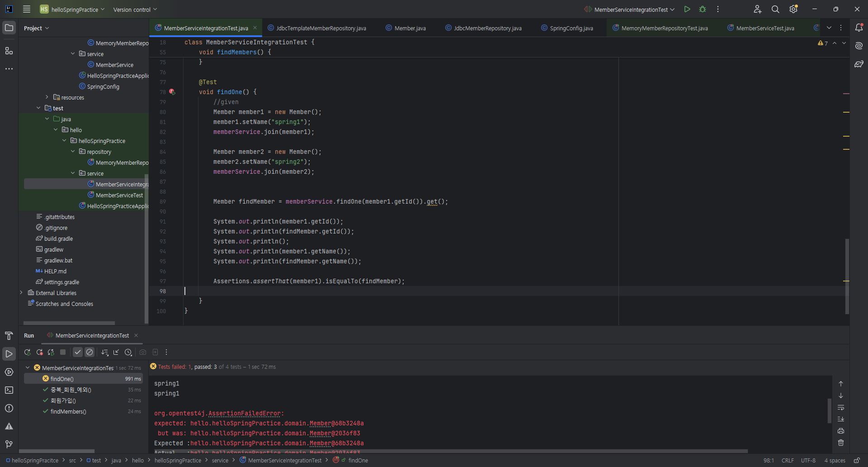Open the Terminal tool window icon
The width and height of the screenshot is (868, 467).
tap(9, 390)
